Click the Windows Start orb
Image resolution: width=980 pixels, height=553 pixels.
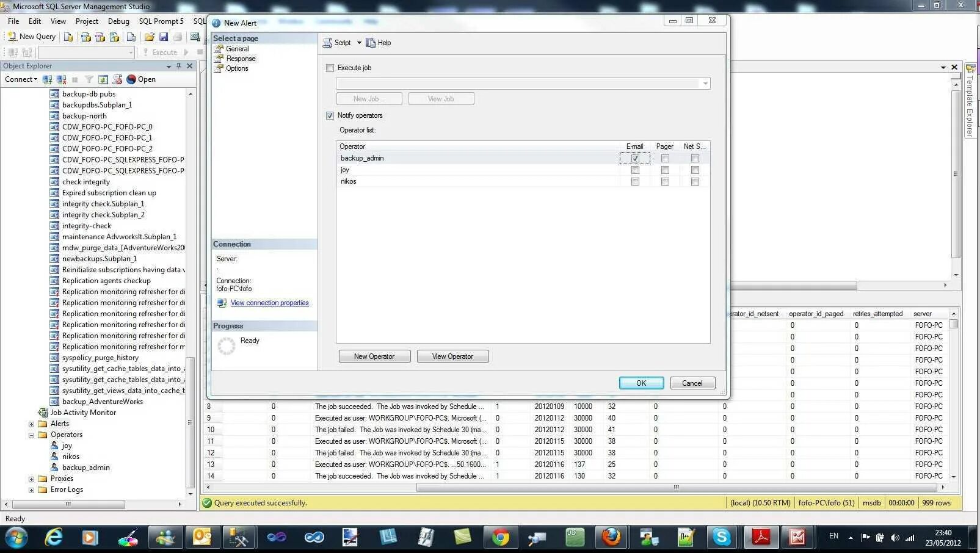click(16, 537)
